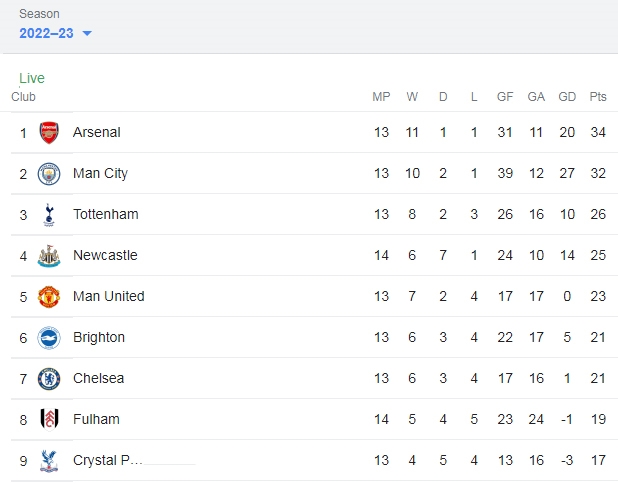Click the GD column header
The width and height of the screenshot is (618, 484).
click(x=567, y=97)
